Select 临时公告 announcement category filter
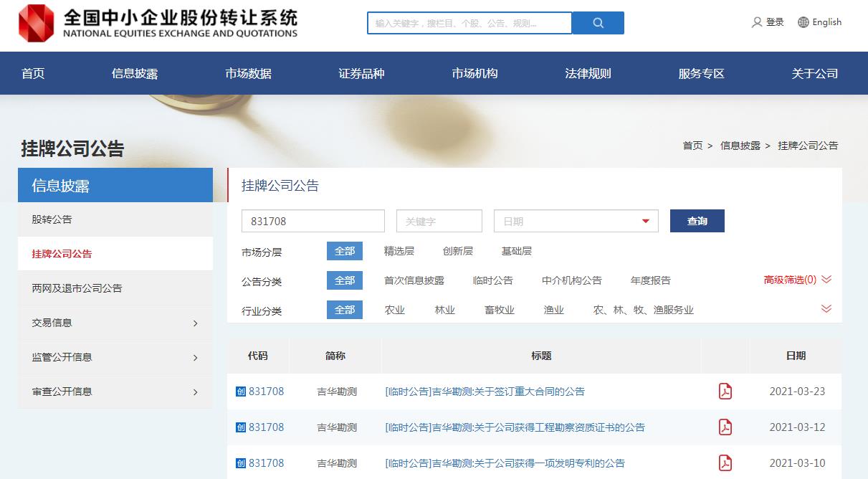 (x=493, y=280)
